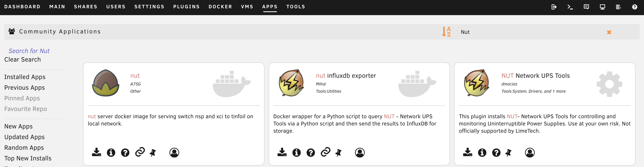
Task: Show info for nut influxdb exporter
Action: 296,153
